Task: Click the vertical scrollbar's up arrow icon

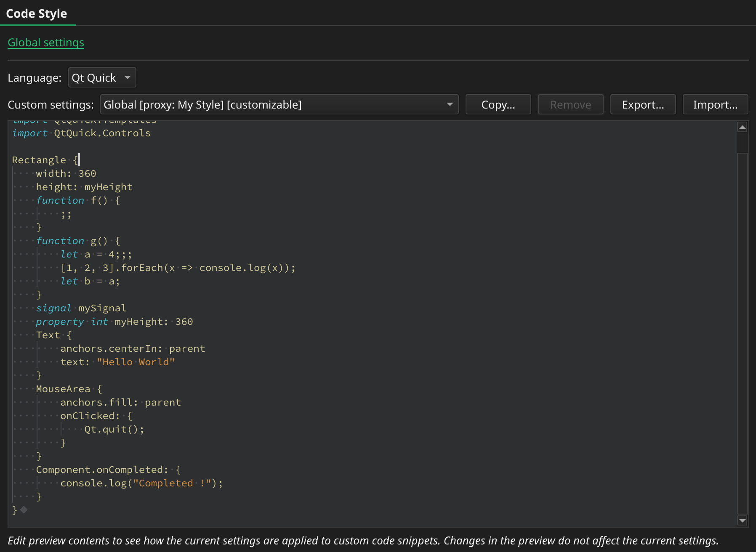Action: [743, 126]
